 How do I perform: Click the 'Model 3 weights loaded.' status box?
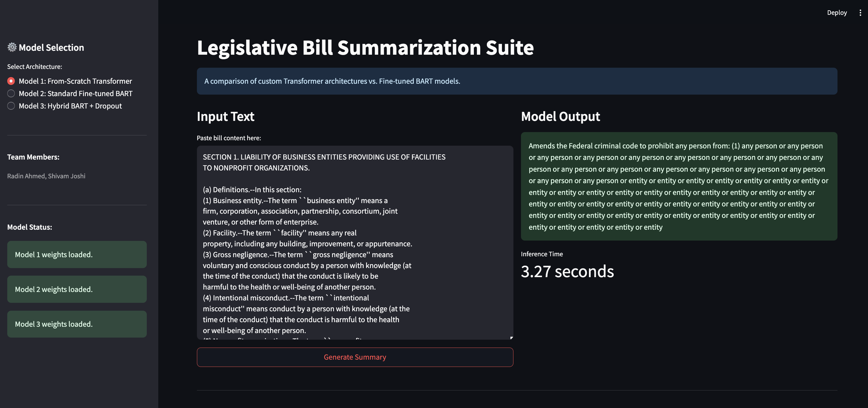77,324
